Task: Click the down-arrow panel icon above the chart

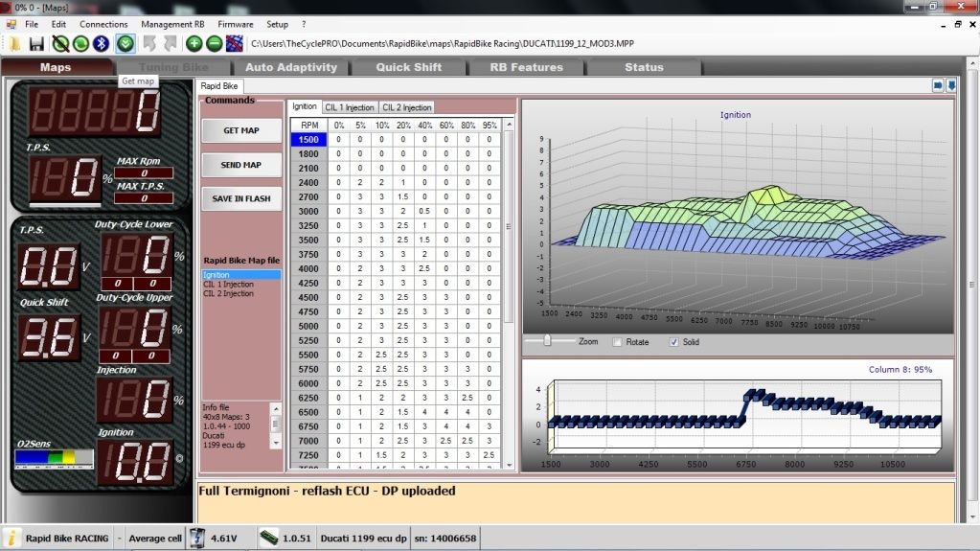Action: click(x=951, y=85)
